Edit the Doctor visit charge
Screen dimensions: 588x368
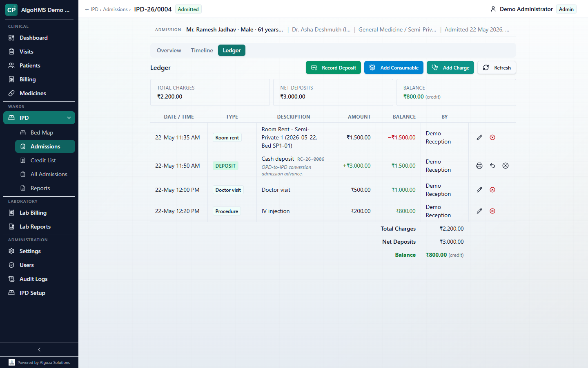[479, 190]
